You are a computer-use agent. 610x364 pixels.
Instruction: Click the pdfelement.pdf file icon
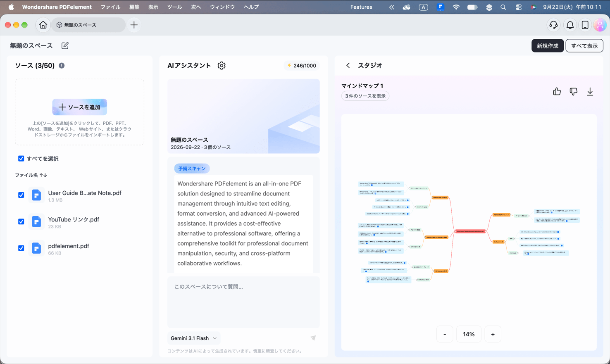pos(36,248)
